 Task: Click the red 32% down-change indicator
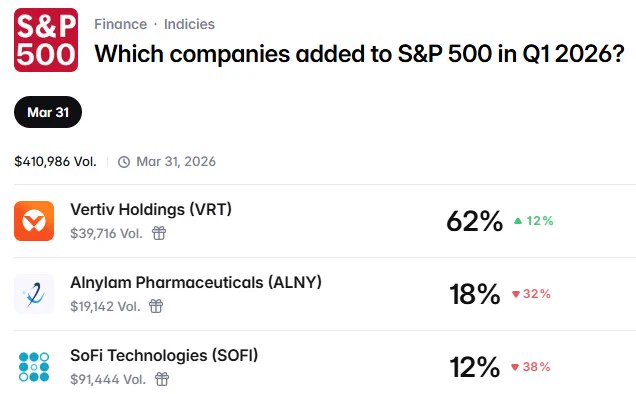tap(531, 294)
